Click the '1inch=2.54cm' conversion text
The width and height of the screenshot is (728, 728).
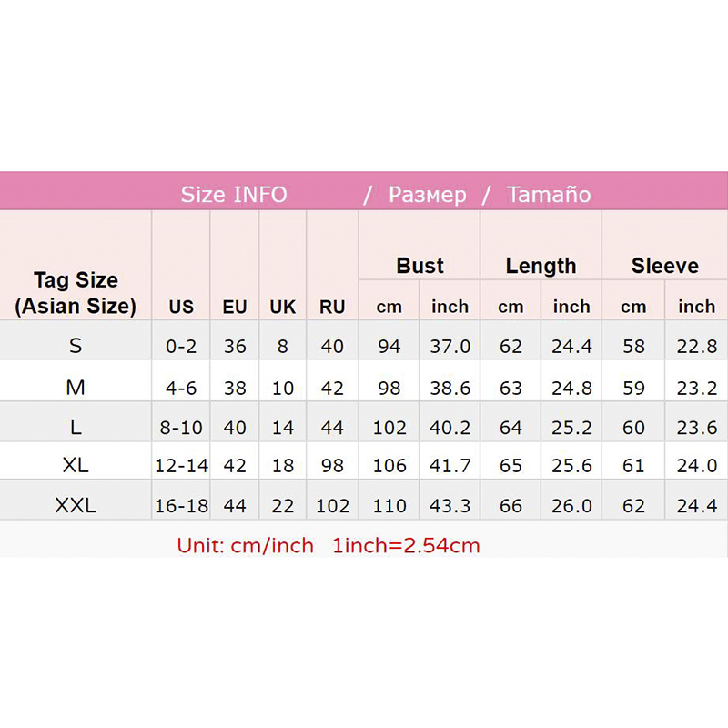[406, 546]
